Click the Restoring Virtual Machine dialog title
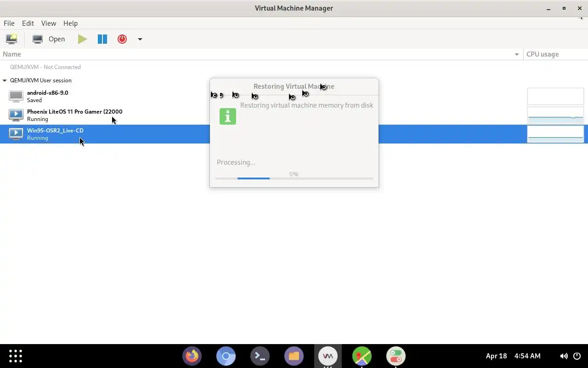The width and height of the screenshot is (588, 368). 294,86
